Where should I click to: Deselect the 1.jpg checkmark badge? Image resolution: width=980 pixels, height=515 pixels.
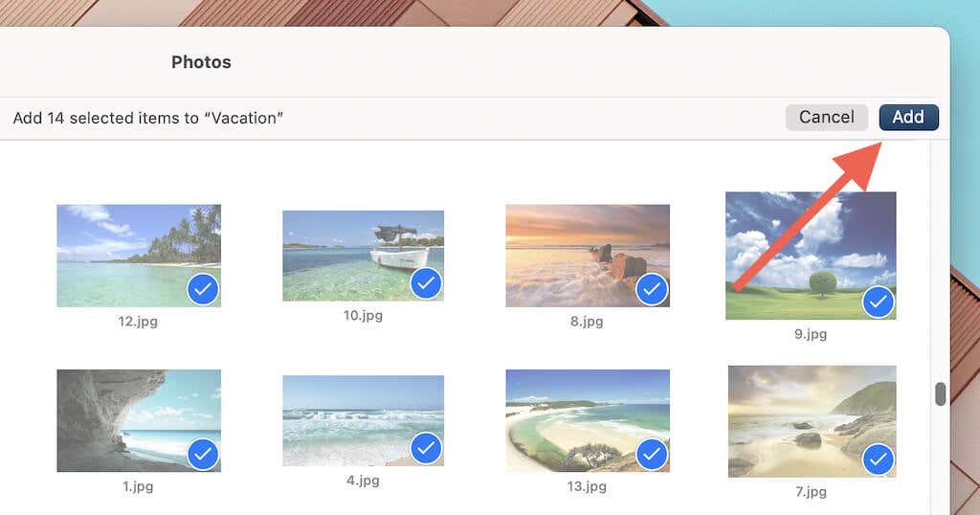click(203, 455)
